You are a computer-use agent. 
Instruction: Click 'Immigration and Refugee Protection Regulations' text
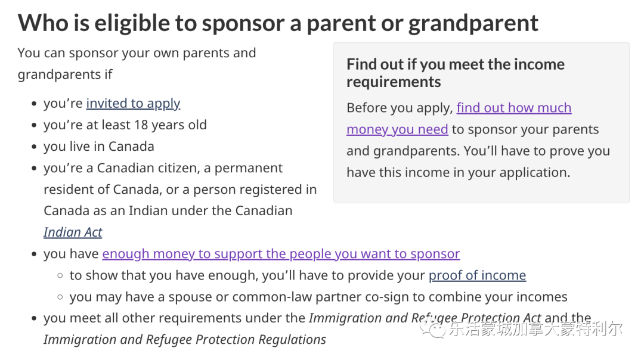click(185, 340)
